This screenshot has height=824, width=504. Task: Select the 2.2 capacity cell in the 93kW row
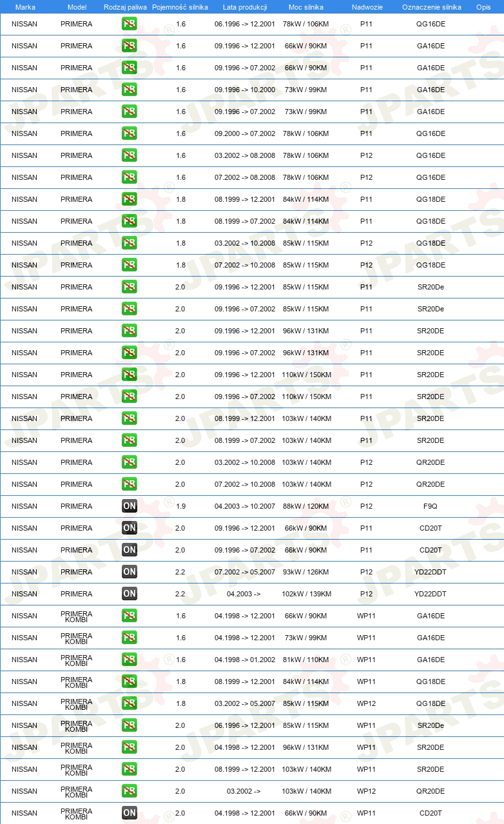click(x=180, y=572)
